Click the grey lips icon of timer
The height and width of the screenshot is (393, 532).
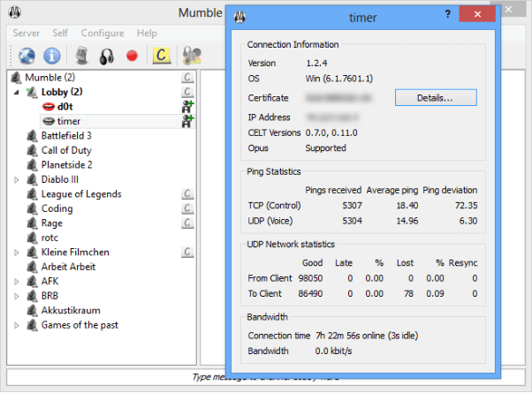(x=49, y=121)
